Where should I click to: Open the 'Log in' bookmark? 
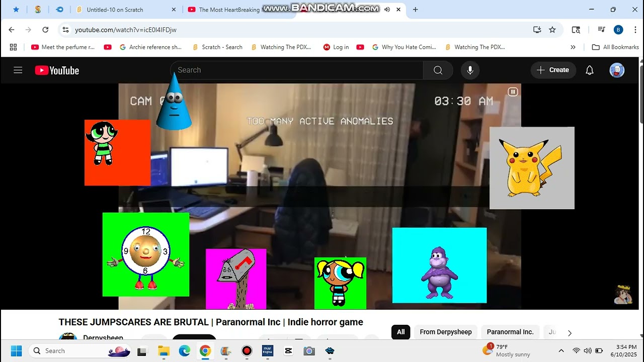click(336, 47)
